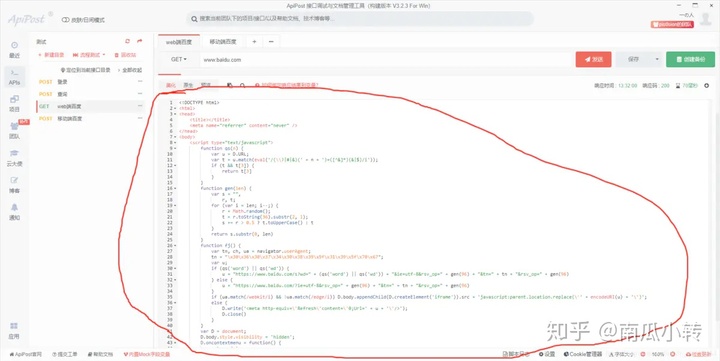The image size is (720, 361).
Task: Open the 团队 team sidebar icon
Action: (15, 130)
